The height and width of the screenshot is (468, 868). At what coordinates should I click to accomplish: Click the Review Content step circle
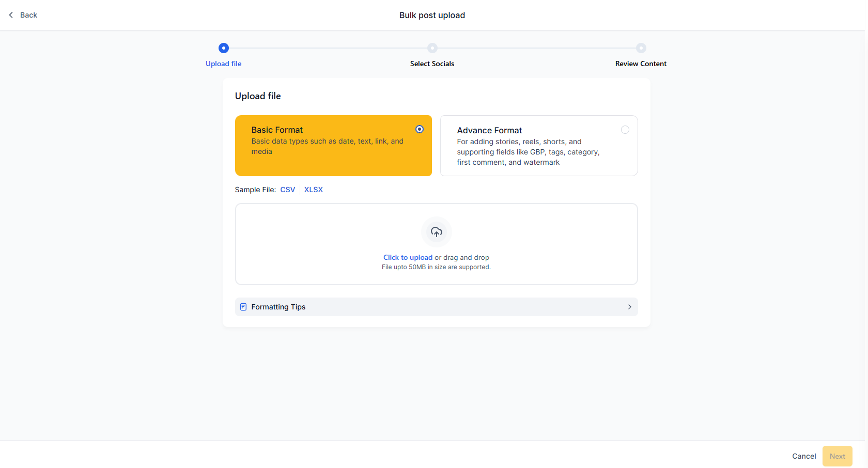641,48
